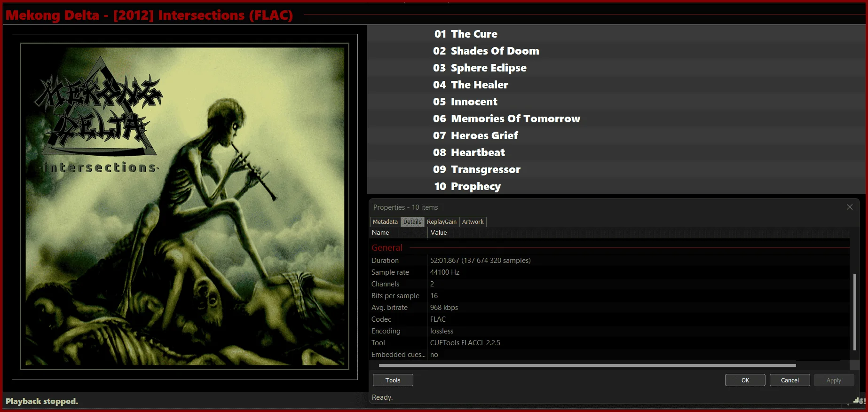868x412 pixels.
Task: Click the Playback stopped status text
Action: (x=42, y=401)
